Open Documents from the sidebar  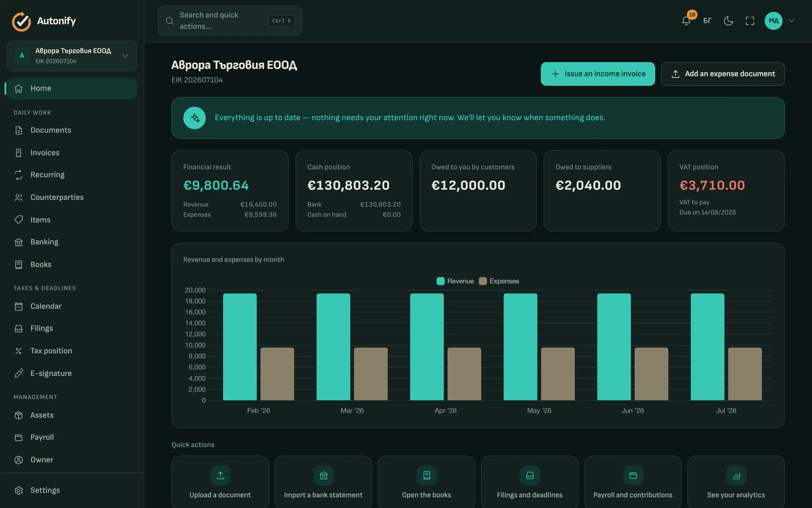coord(72,130)
